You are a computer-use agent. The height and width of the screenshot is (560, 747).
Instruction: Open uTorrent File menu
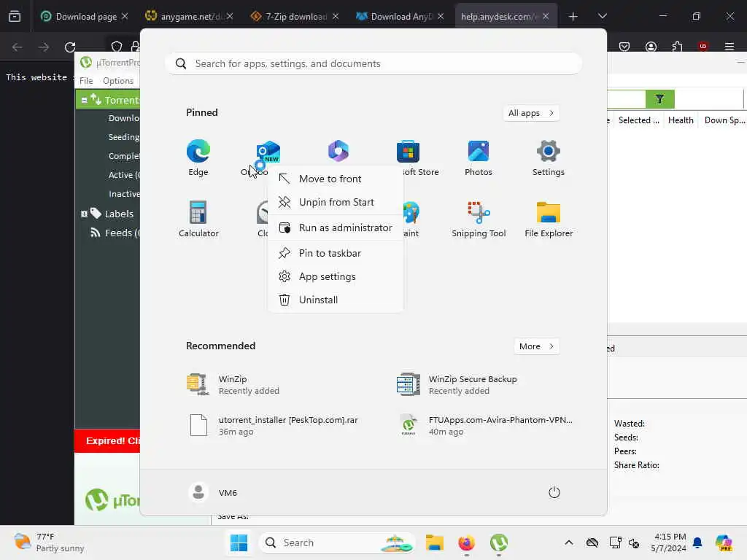pos(86,80)
